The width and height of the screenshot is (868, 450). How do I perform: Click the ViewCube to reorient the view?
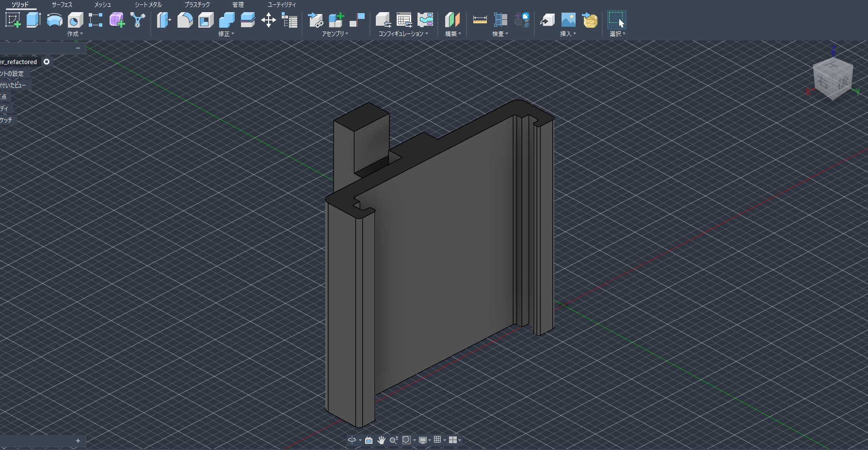pos(833,79)
